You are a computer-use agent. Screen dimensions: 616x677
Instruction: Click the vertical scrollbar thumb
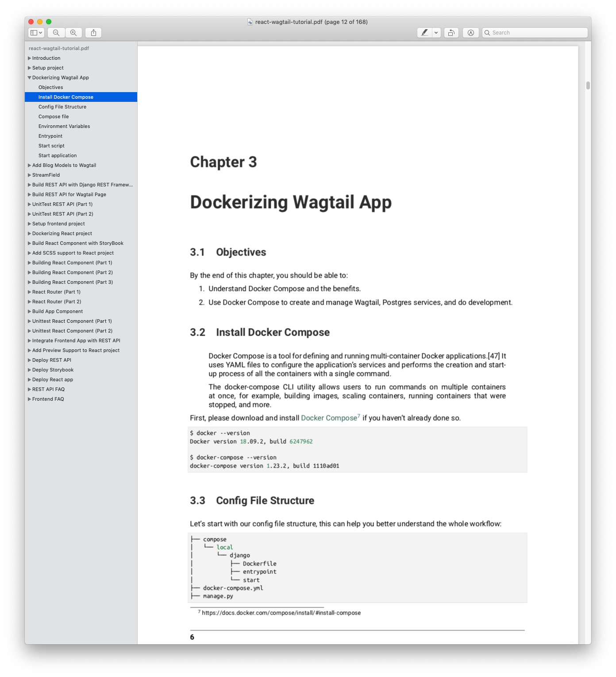588,85
